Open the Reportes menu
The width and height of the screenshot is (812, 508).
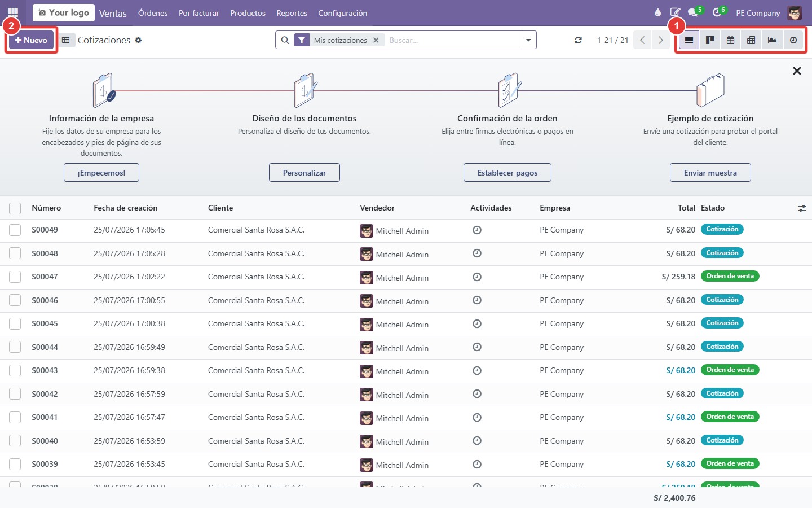tap(292, 13)
